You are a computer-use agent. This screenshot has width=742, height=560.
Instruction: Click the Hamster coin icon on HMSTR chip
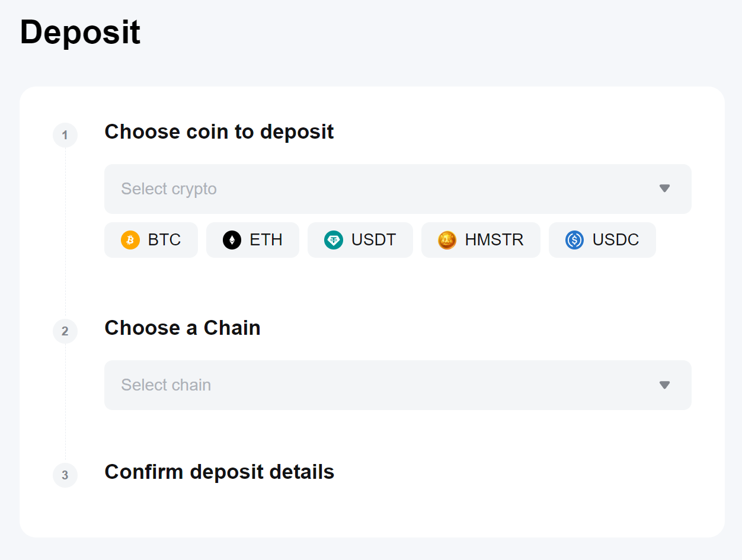[446, 240]
